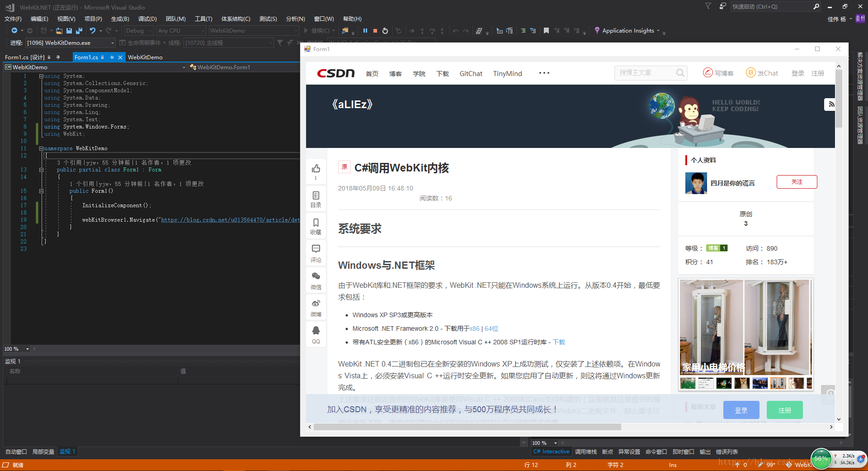Open the 目录 table of contents icon

tap(316, 195)
